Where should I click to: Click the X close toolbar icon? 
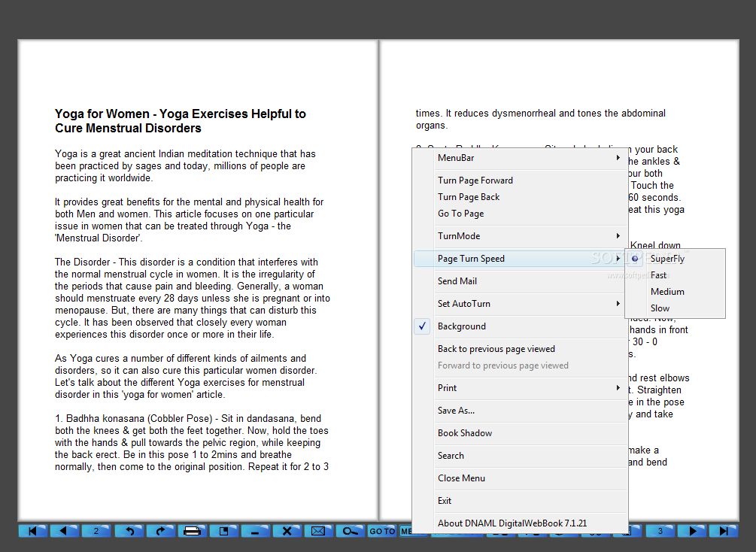[x=287, y=531]
